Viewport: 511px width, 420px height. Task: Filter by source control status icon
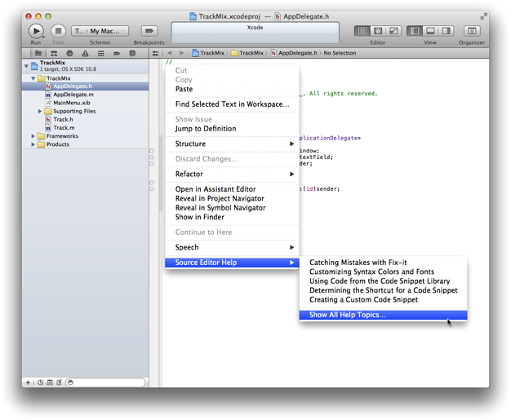[x=50, y=382]
